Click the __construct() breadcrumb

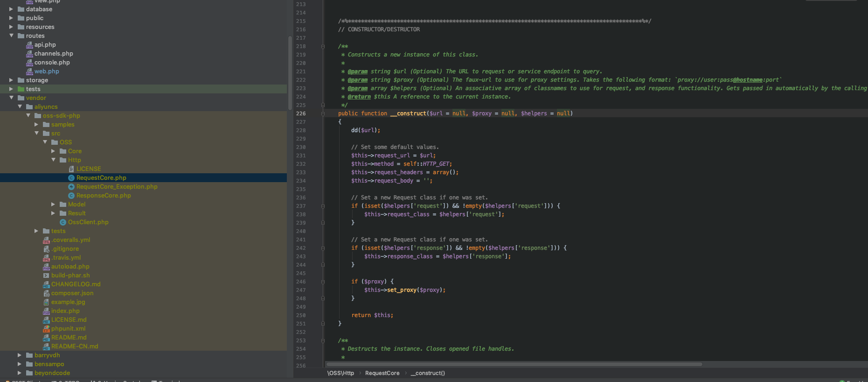click(428, 373)
